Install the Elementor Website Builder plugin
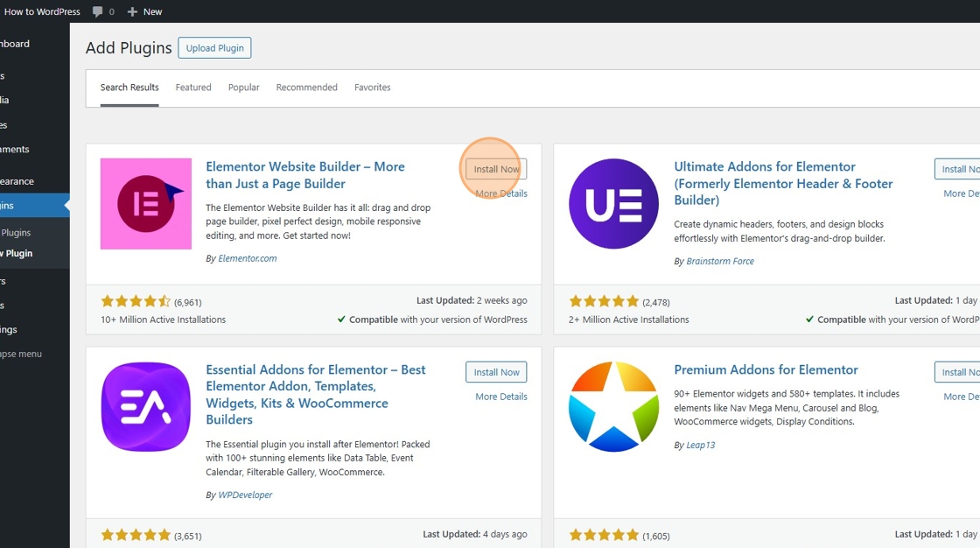 pyautogui.click(x=496, y=169)
